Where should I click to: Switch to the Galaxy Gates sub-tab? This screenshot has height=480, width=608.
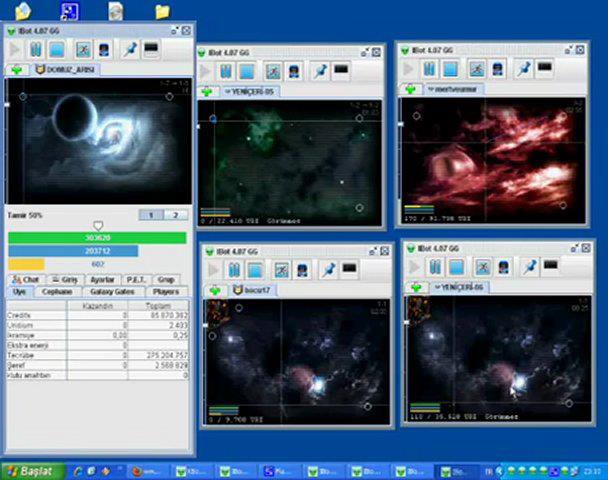pos(112,292)
